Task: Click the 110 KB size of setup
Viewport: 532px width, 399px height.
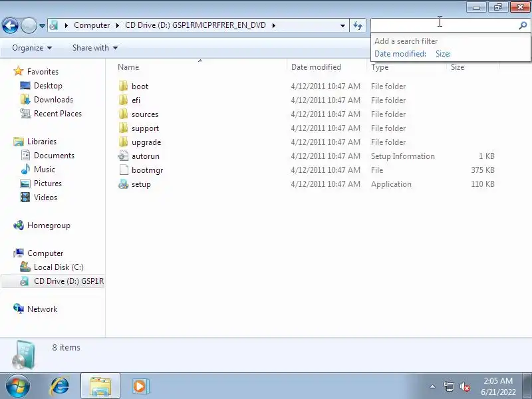Action: coord(483,184)
